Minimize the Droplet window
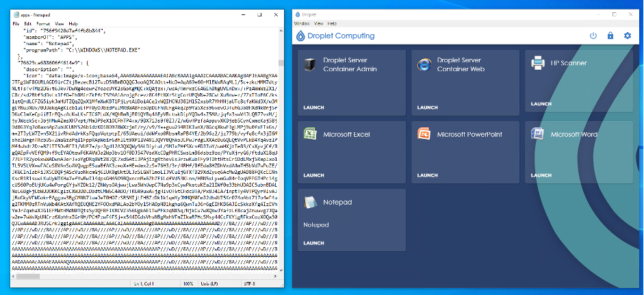 click(x=600, y=14)
